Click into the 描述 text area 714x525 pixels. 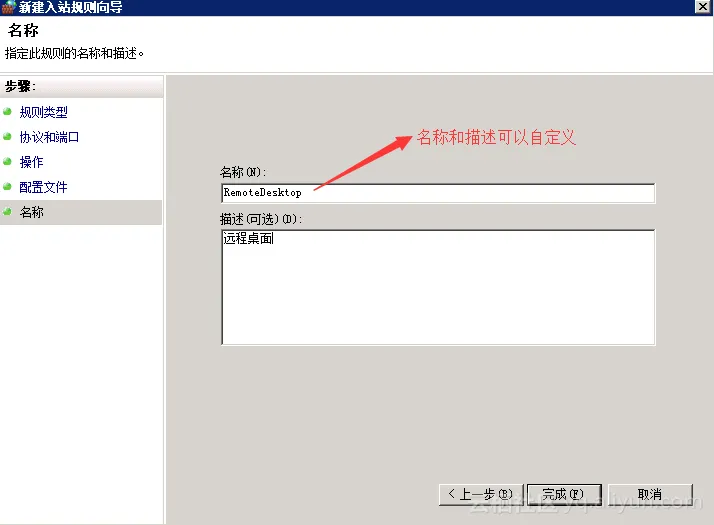tap(438, 287)
